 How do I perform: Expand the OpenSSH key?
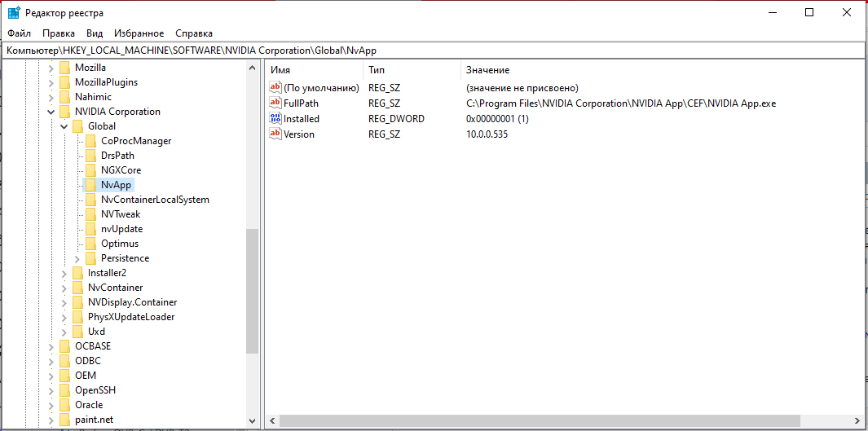(x=51, y=390)
